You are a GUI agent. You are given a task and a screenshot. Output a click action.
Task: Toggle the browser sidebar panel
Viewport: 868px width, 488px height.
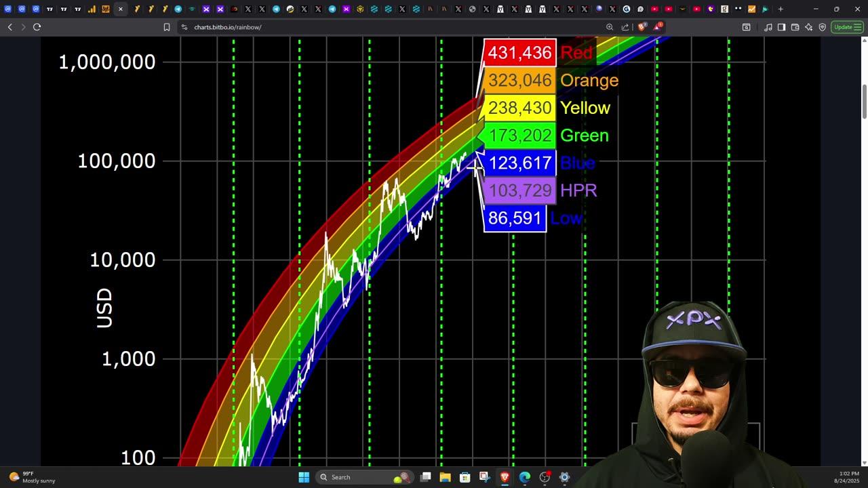[781, 27]
